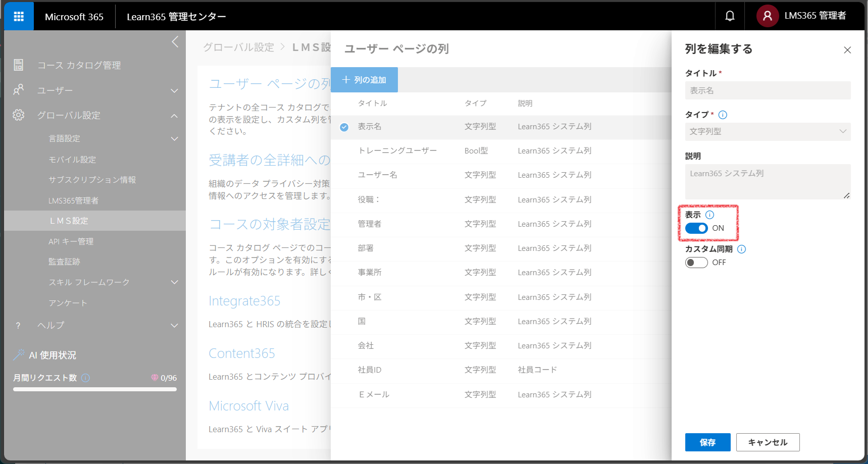Image resolution: width=868 pixels, height=464 pixels.
Task: Select the ユーザー名 row
Action: pyautogui.click(x=501, y=175)
